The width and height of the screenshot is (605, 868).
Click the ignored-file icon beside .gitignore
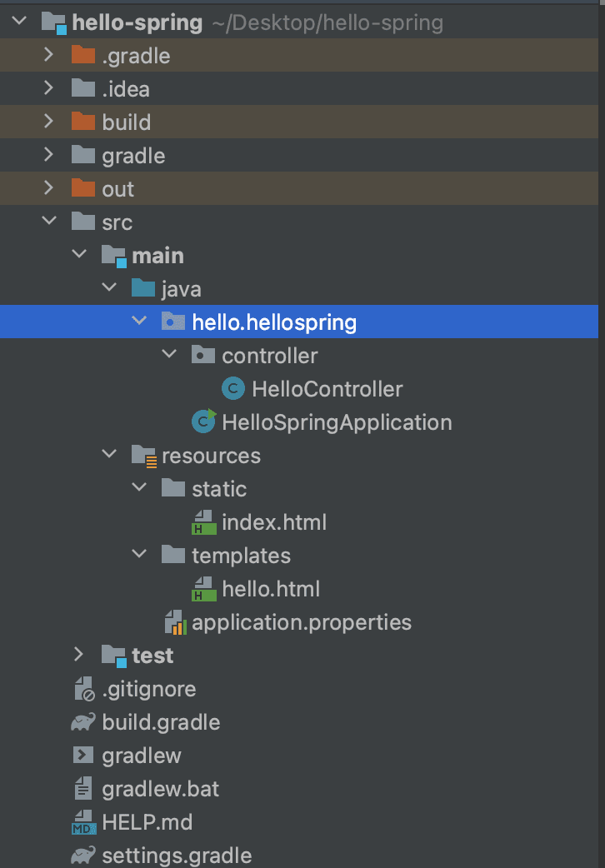82,688
